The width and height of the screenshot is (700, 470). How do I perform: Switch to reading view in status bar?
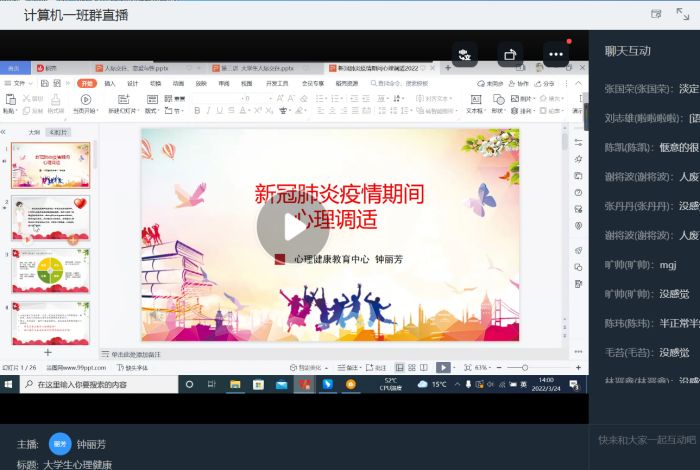[x=424, y=367]
